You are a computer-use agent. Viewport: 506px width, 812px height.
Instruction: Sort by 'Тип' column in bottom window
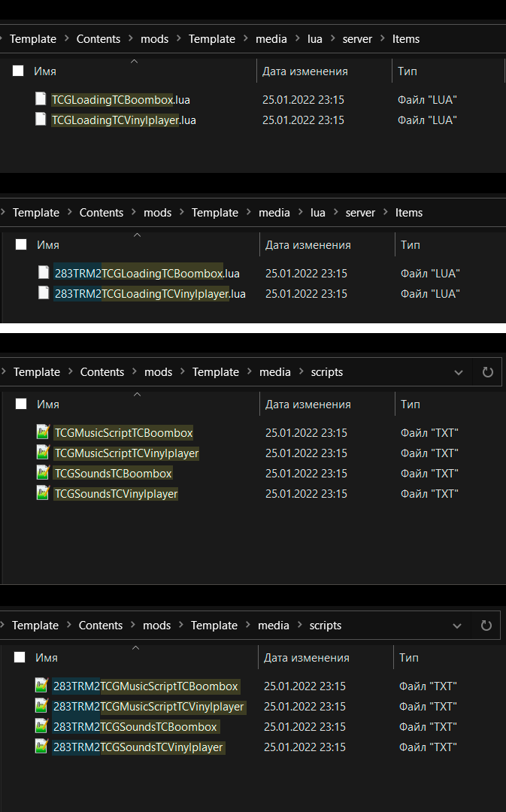409,658
